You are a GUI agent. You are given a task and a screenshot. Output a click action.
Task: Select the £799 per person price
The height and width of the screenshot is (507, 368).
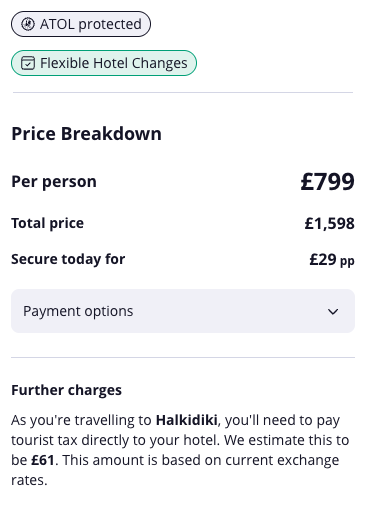(328, 182)
